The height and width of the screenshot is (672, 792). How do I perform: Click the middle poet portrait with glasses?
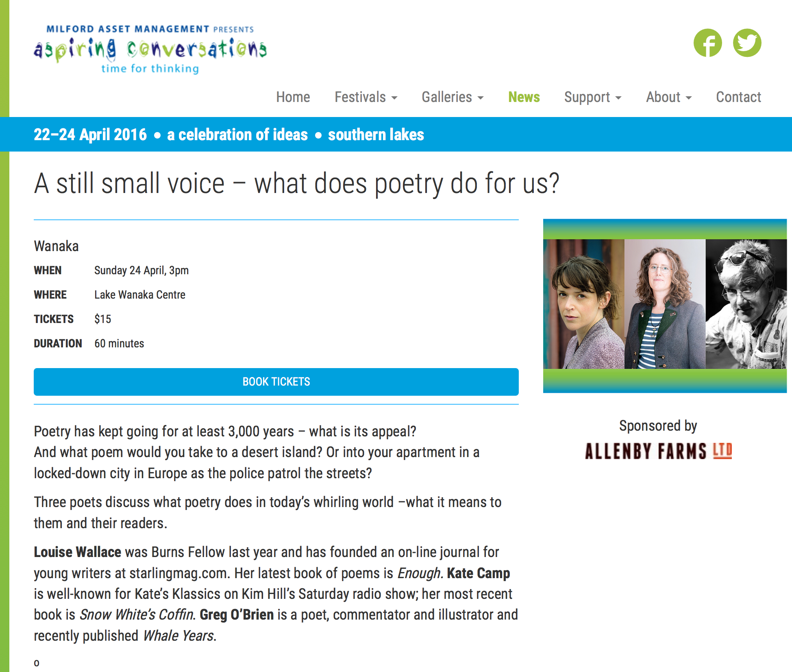click(665, 304)
